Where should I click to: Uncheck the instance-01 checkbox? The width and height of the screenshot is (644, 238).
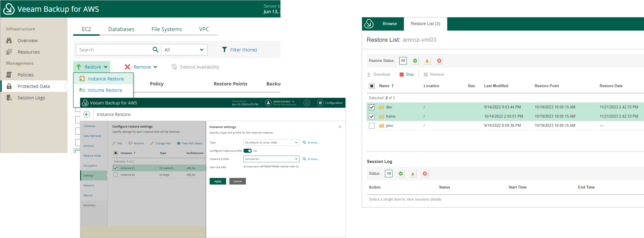[116, 168]
